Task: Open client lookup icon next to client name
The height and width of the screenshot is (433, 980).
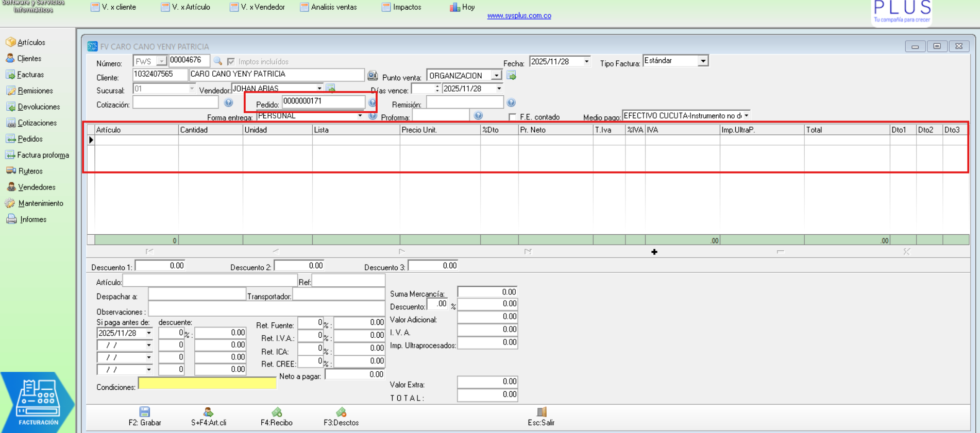Action: point(373,76)
